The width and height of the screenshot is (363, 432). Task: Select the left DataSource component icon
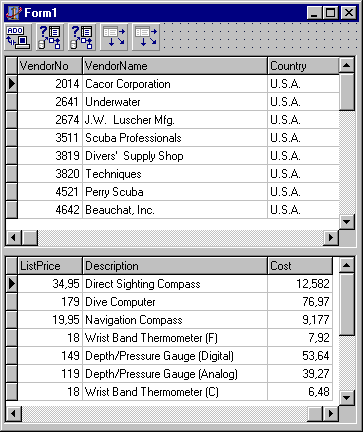[114, 37]
